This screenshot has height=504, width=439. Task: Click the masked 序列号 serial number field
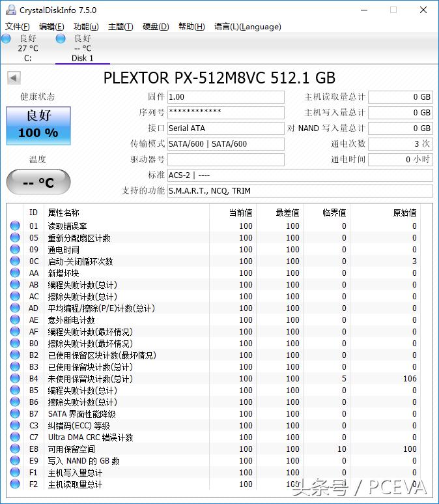(226, 113)
